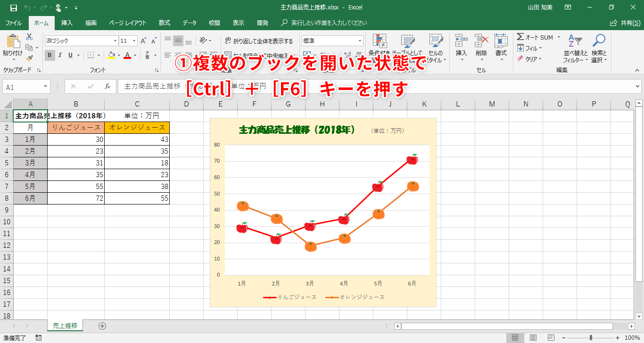Open the font size dropdown showing 11
The width and height of the screenshot is (644, 343).
click(x=134, y=41)
